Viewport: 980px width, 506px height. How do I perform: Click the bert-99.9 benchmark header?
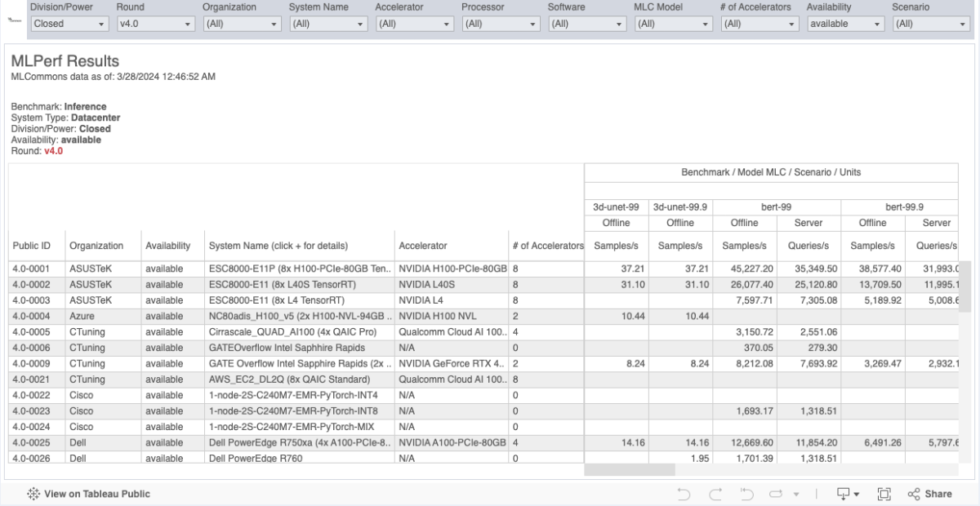pyautogui.click(x=898, y=207)
